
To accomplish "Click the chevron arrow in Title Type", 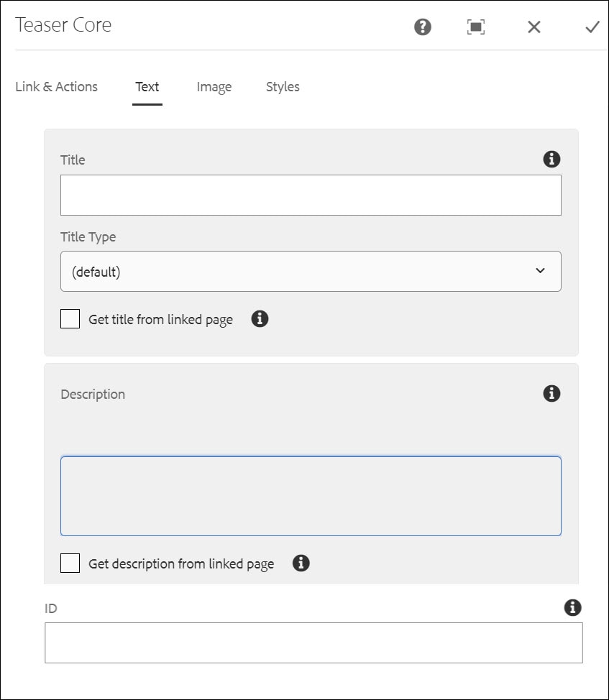I will pyautogui.click(x=540, y=270).
